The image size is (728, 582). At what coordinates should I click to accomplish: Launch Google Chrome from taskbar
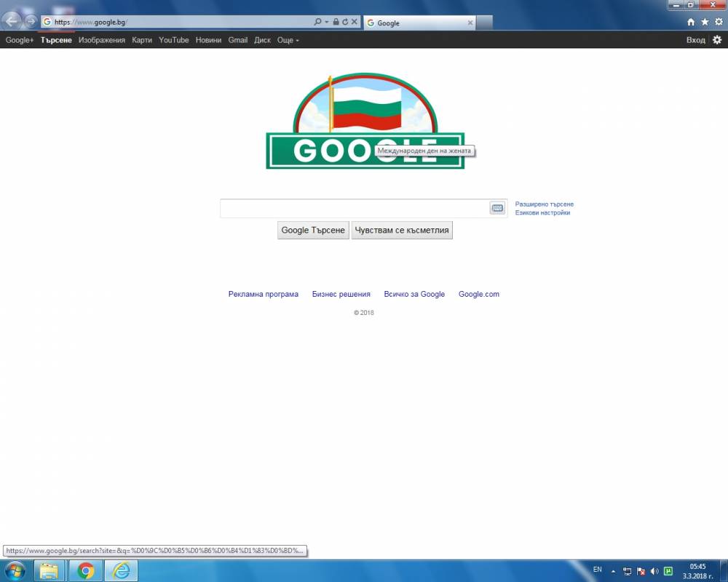(x=85, y=571)
